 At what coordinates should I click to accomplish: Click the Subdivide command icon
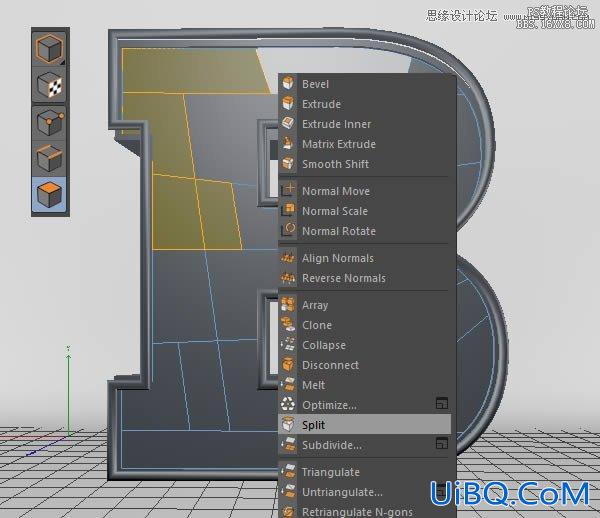[288, 445]
